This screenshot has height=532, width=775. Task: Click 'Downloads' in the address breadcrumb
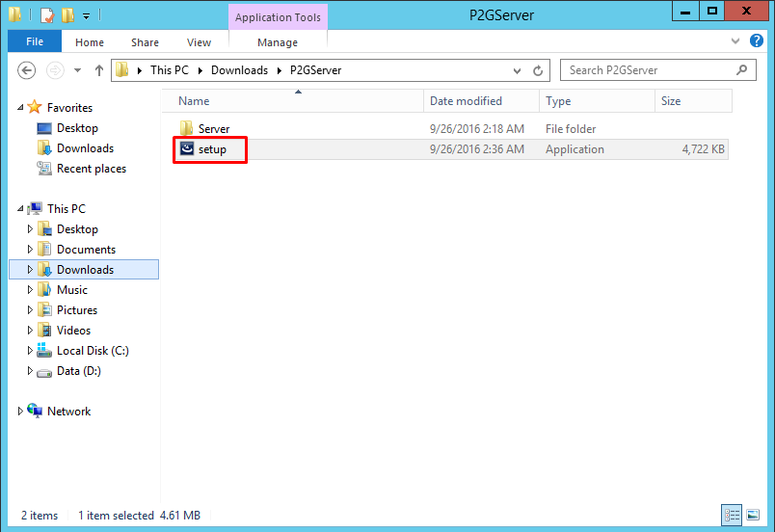[239, 70]
